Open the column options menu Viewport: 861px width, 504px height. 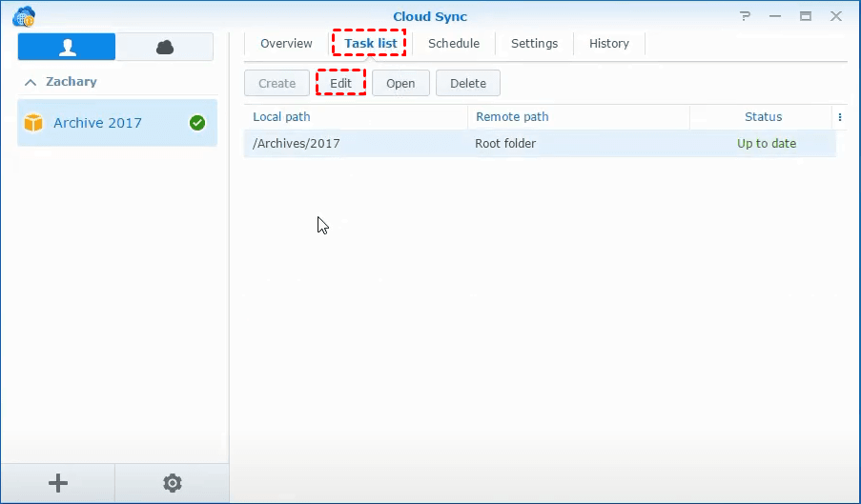click(840, 117)
